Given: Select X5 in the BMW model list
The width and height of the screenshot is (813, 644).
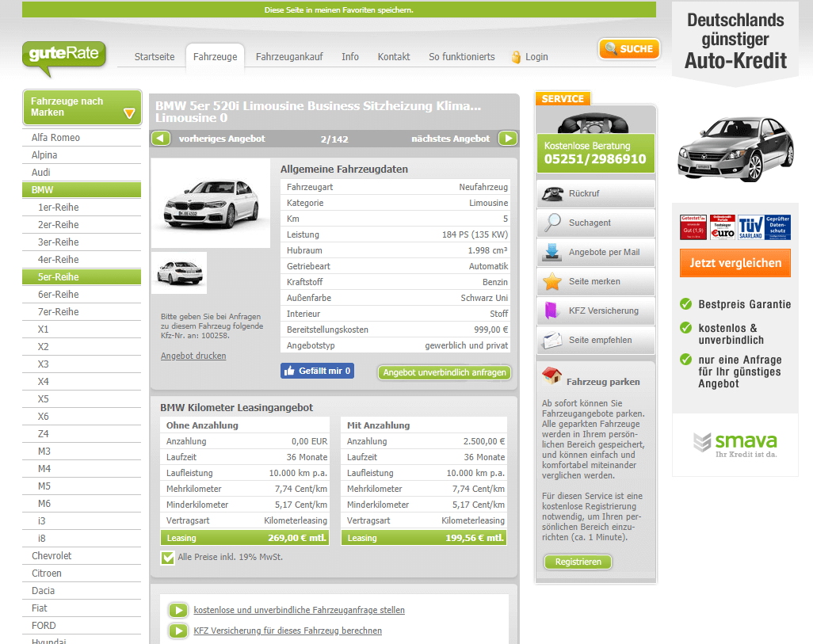Looking at the screenshot, I should click(82, 398).
